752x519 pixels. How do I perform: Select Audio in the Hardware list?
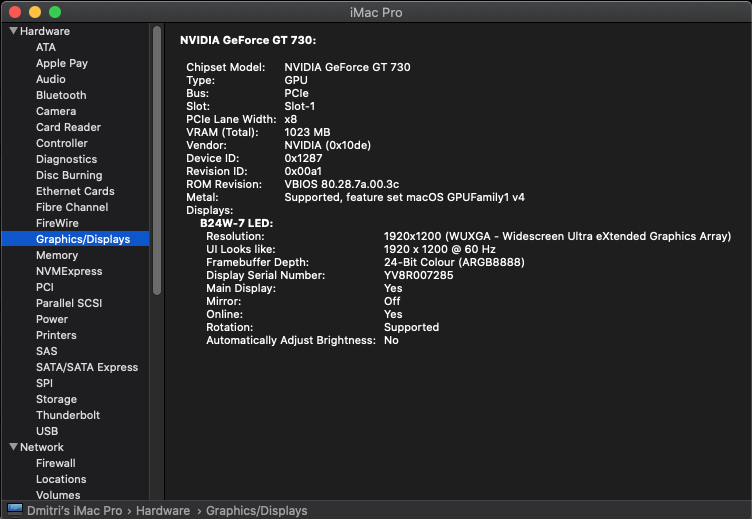coord(51,79)
